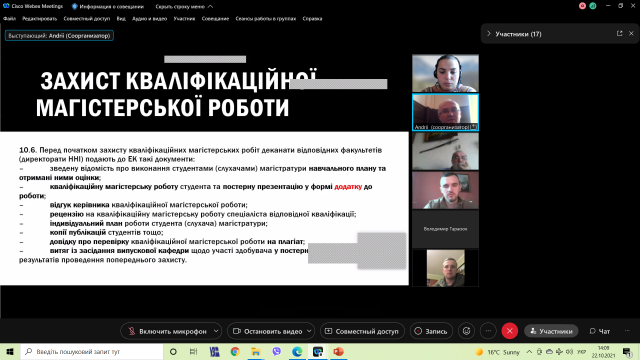Click the taskbar search field
This screenshot has width=640, height=360.
click(92, 351)
